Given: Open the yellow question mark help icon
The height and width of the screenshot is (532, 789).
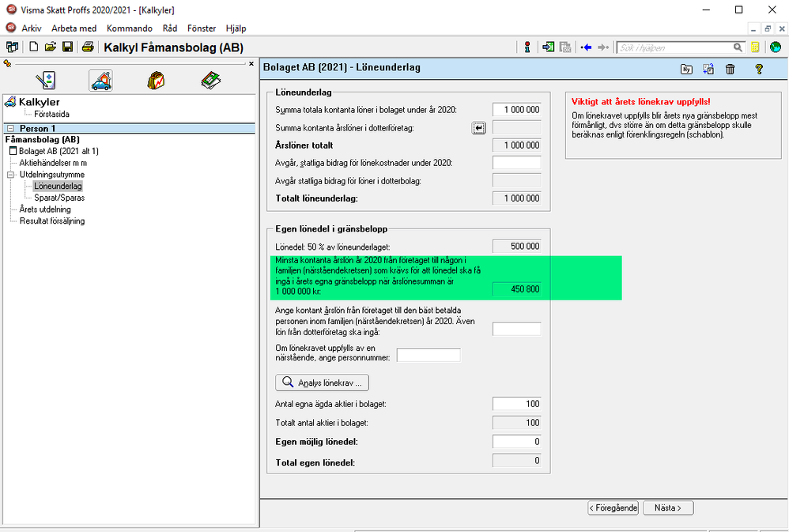Looking at the screenshot, I should point(759,70).
